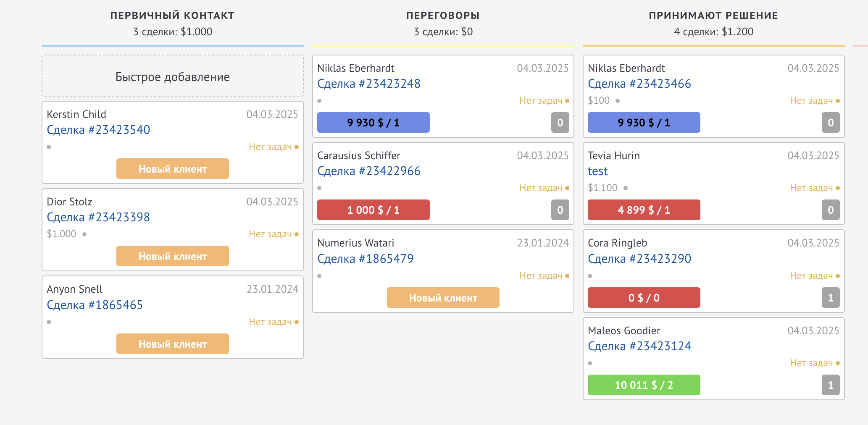This screenshot has height=425, width=868.
Task: Select the Первичный контакт column header
Action: point(172,16)
